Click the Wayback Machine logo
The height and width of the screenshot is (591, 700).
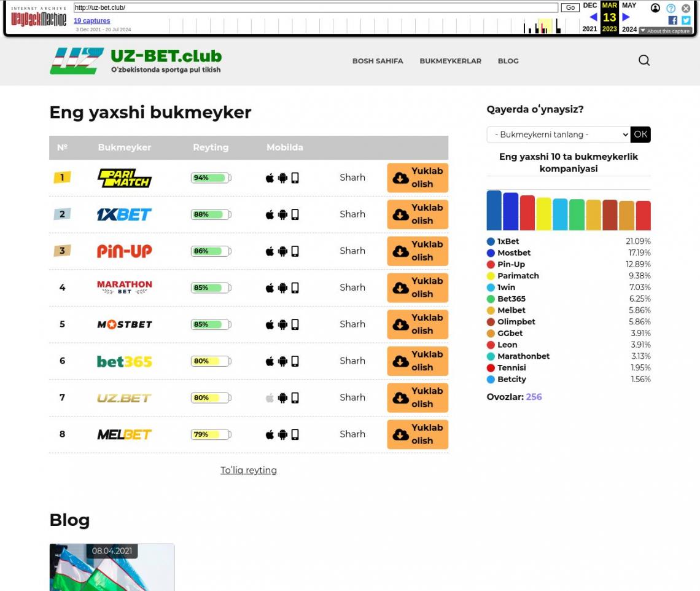pos(39,17)
